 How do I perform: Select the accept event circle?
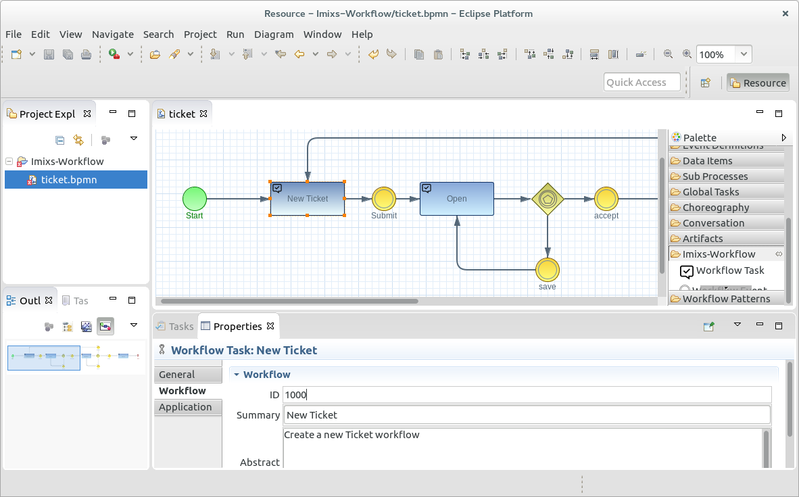click(606, 199)
